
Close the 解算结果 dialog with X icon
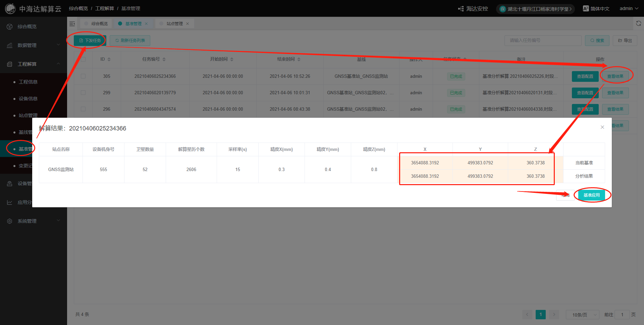click(x=602, y=127)
